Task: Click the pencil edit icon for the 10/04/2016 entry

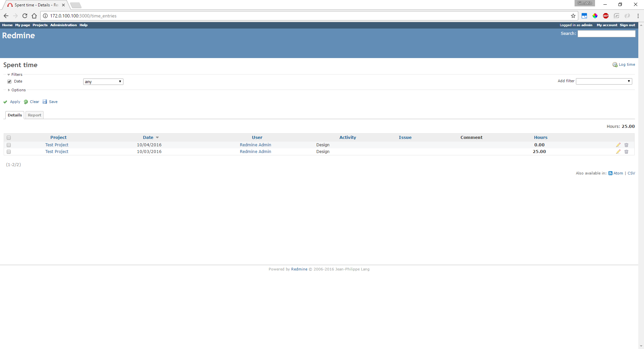Action: coord(618,145)
